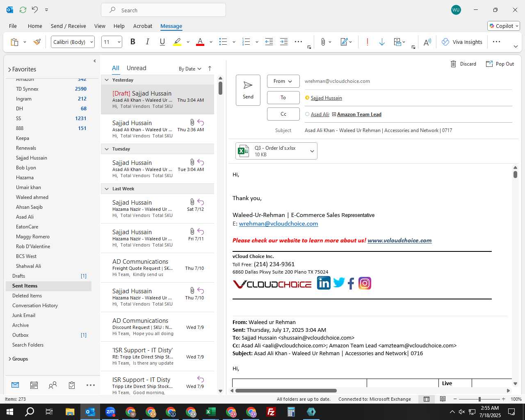Open the File menu
The width and height of the screenshot is (525, 420).
pos(13,26)
